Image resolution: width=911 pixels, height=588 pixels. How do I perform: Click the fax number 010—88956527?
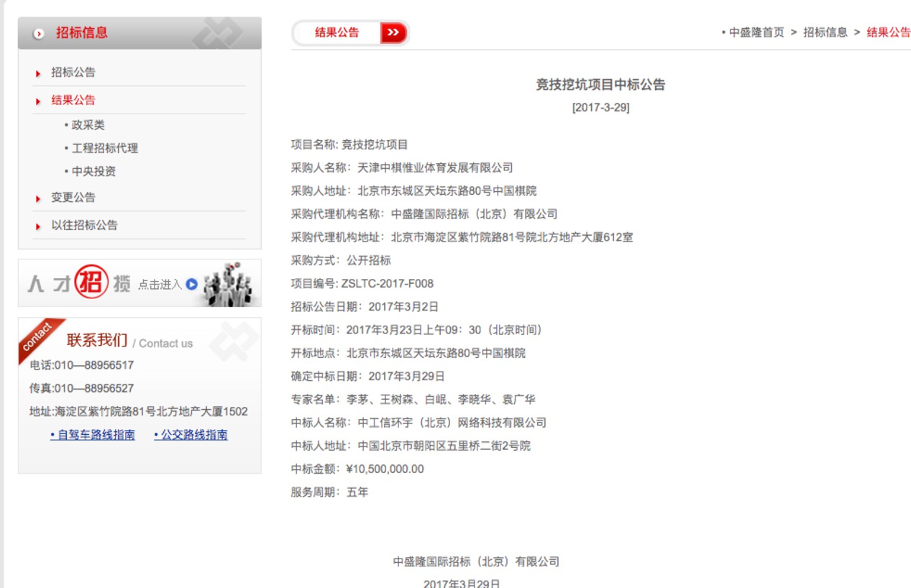click(x=94, y=388)
